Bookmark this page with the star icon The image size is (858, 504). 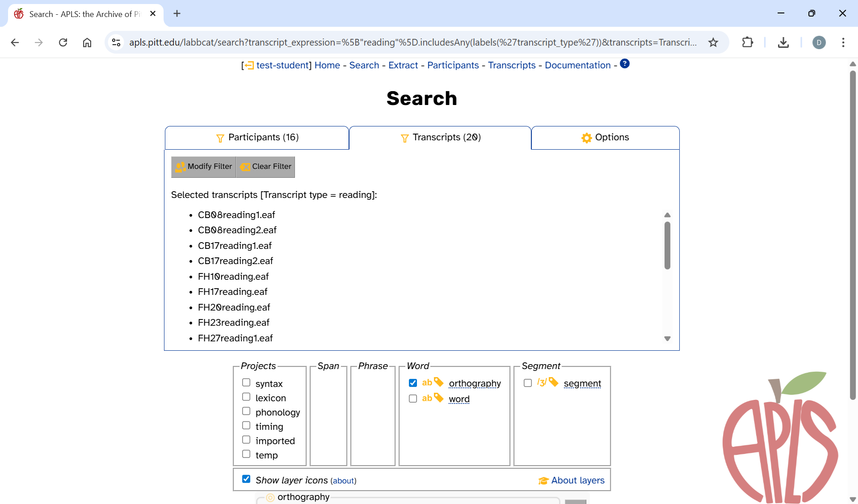[713, 42]
